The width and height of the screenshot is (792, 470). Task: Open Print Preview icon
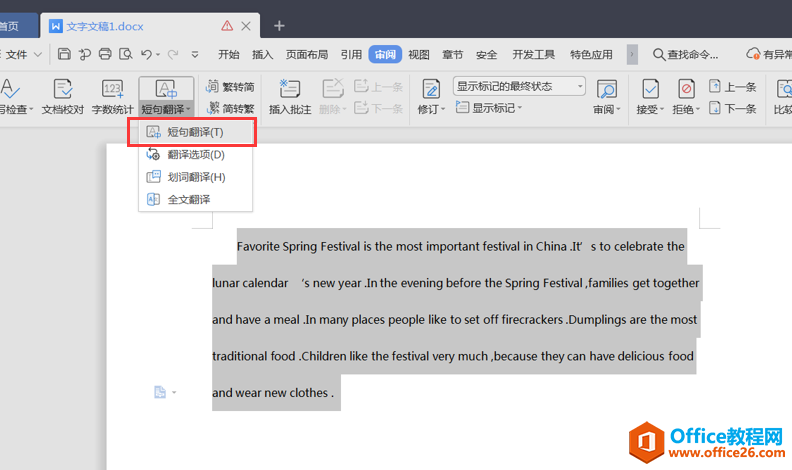click(x=125, y=54)
